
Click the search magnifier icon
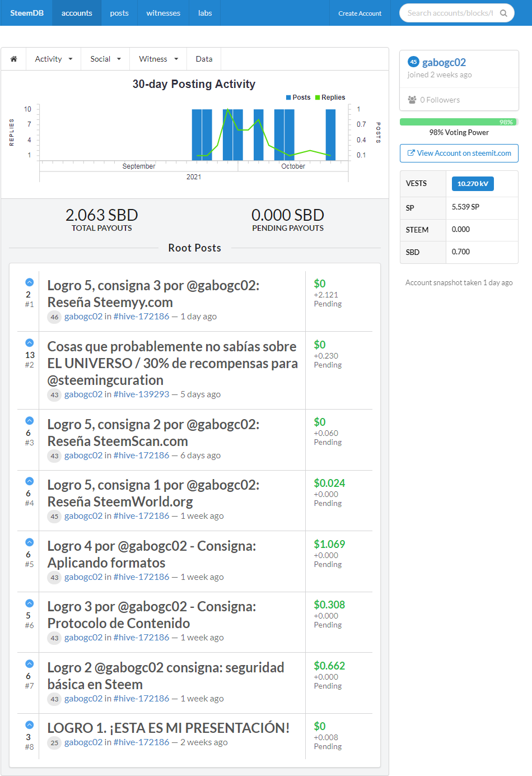[503, 13]
